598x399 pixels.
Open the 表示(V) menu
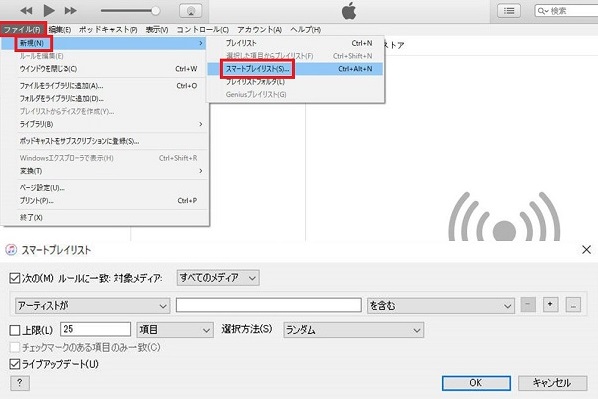coord(157,30)
